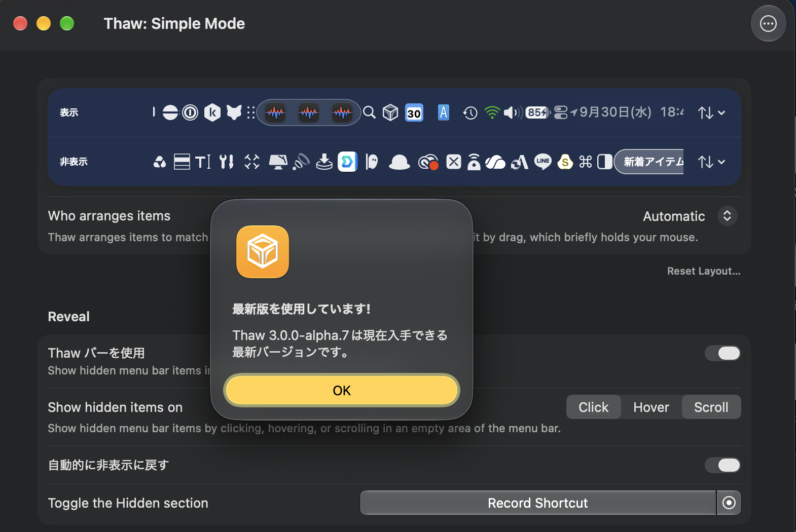This screenshot has width=796, height=532.
Task: Select the 新着アイテム pill in the 非表示 row
Action: point(649,162)
